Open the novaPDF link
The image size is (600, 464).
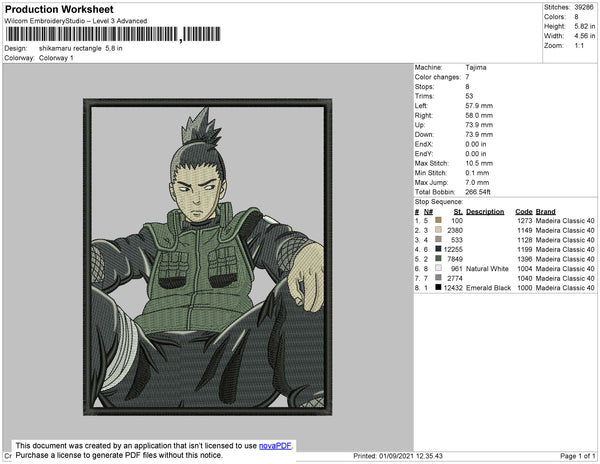coord(275,446)
